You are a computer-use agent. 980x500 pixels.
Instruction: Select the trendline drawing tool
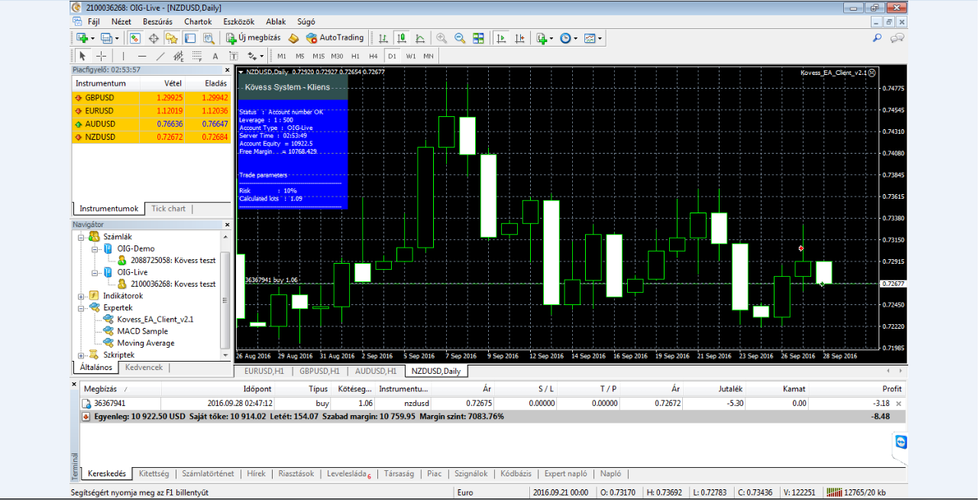[160, 56]
